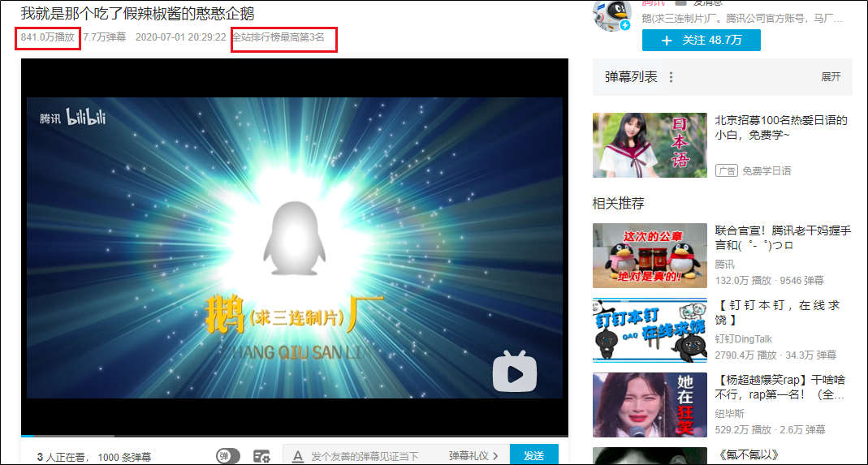Open danmaku settings icon beside the toggle
The height and width of the screenshot is (465, 868).
pos(261,456)
